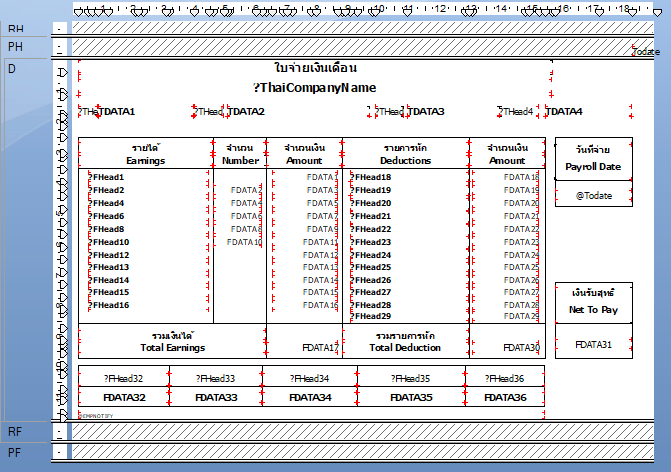671x472 pixels.
Task: Click the FDATA36 field
Action: coord(505,397)
